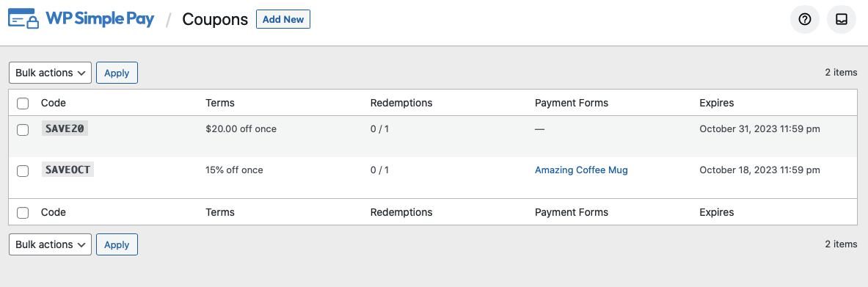Image resolution: width=868 pixels, height=287 pixels.
Task: Toggle the select-all checkbox in the table header
Action: pos(23,103)
